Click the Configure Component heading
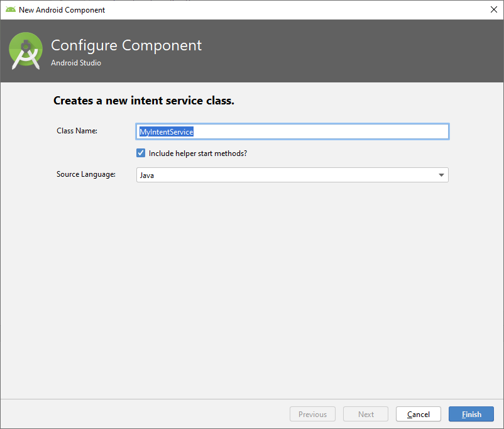The height and width of the screenshot is (429, 504). click(x=126, y=45)
